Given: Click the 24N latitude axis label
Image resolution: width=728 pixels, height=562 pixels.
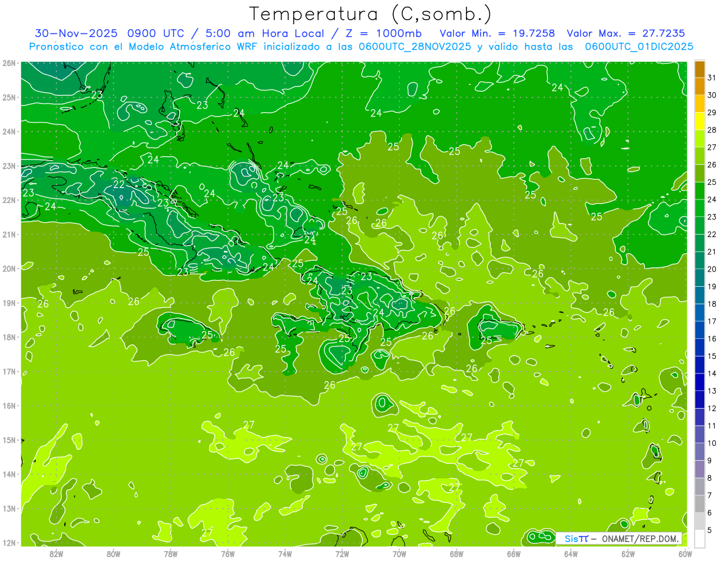Looking at the screenshot, I should 9,132.
